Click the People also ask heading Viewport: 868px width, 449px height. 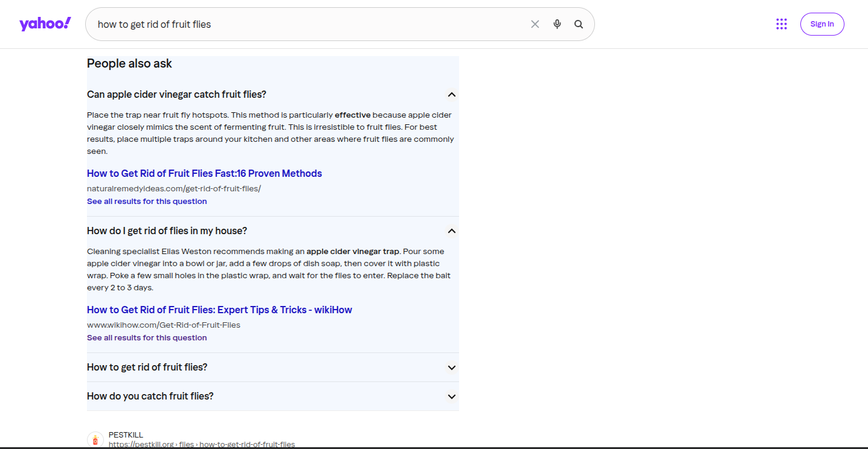click(129, 63)
